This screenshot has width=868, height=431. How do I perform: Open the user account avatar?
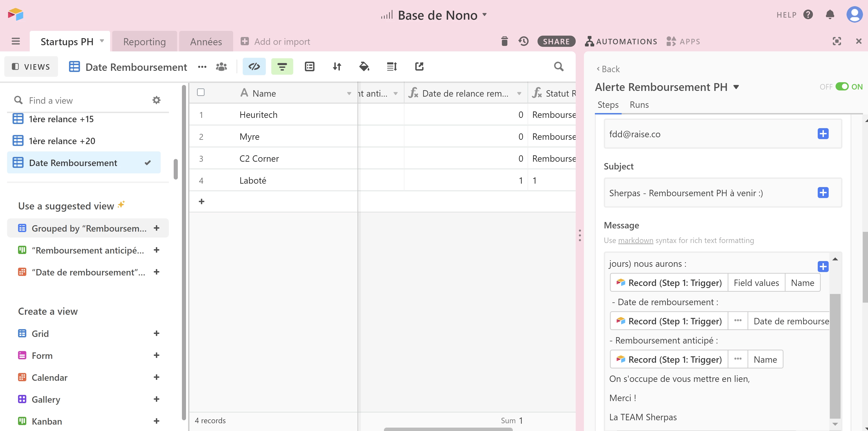pyautogui.click(x=854, y=14)
